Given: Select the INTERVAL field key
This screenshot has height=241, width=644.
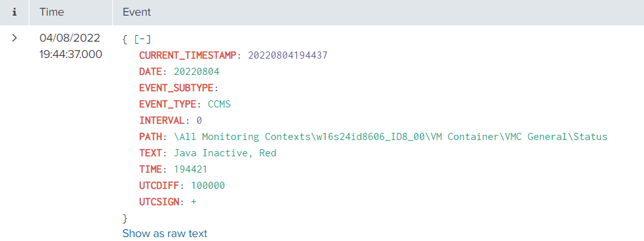Looking at the screenshot, I should tap(162, 120).
